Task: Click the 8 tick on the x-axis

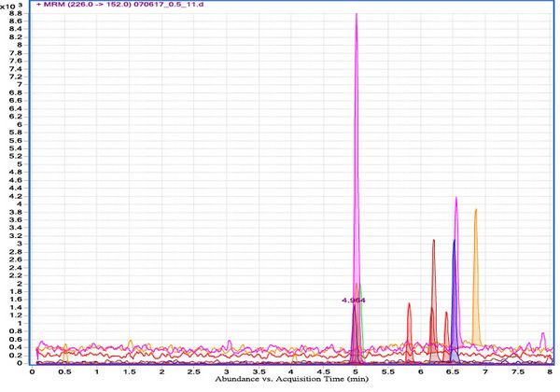Action: [549, 371]
